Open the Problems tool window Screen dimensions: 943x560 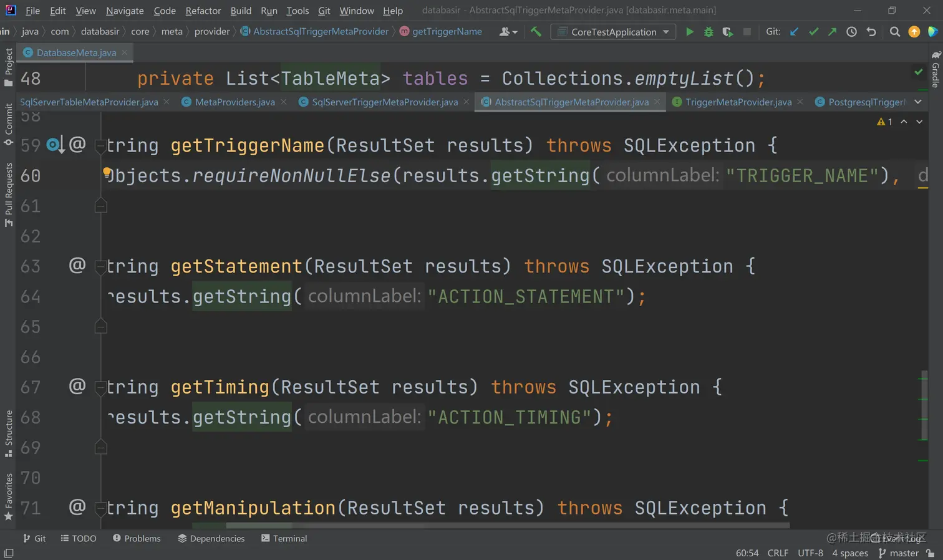pos(137,538)
